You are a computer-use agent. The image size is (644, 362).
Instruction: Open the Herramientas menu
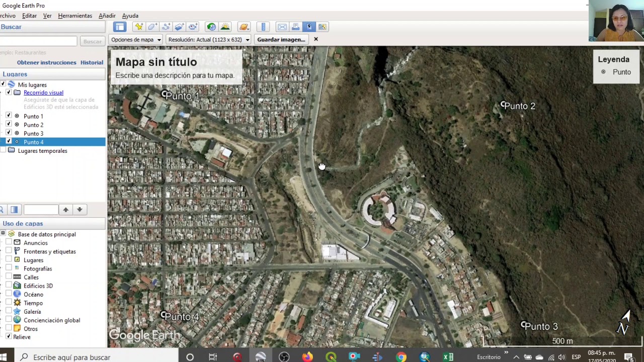point(75,16)
